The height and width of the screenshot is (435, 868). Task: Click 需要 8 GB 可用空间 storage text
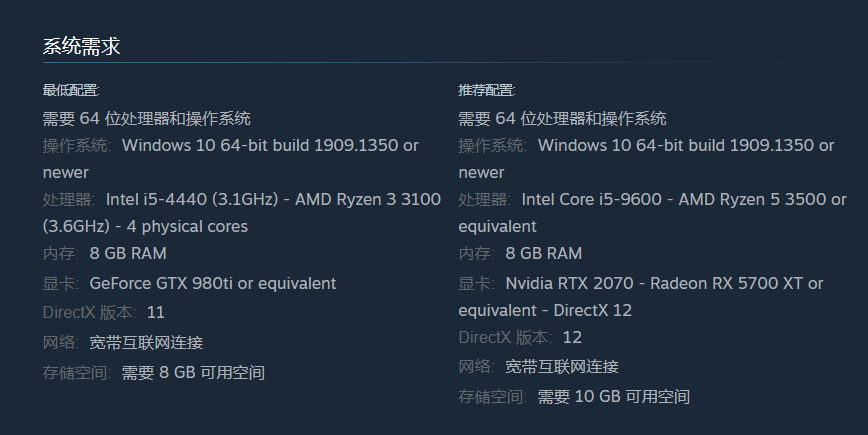[193, 372]
